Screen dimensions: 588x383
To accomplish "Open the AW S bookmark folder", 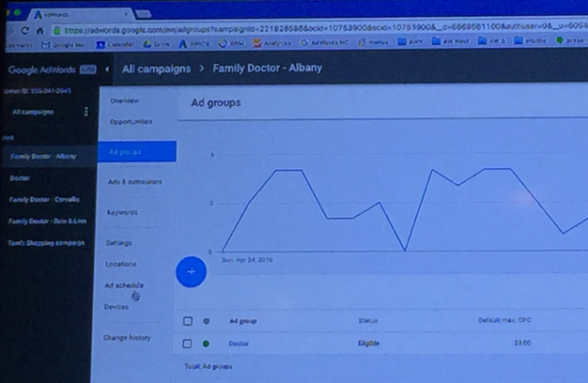I will point(491,40).
